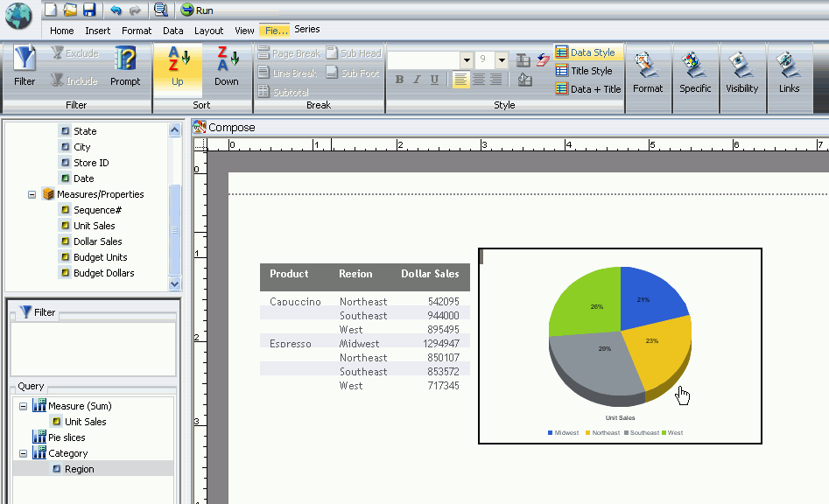Click the Include filter option
This screenshot has height=504, width=829.
click(x=74, y=80)
